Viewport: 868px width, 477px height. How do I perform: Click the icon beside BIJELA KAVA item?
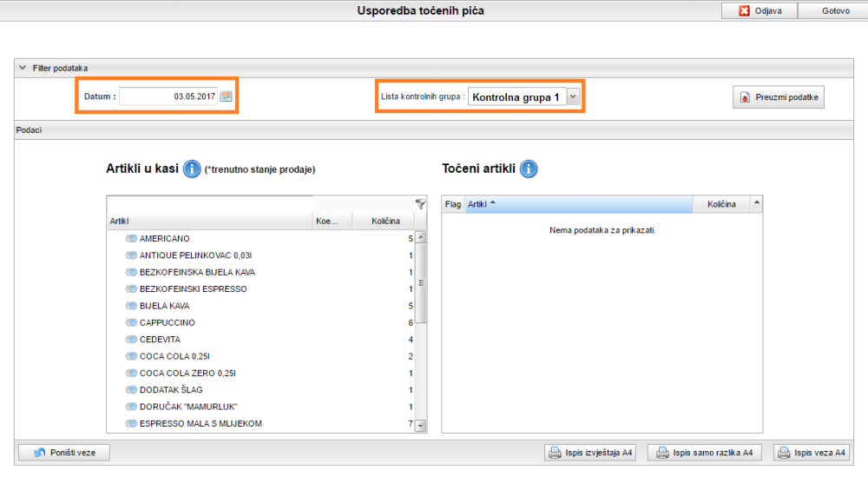tap(131, 306)
